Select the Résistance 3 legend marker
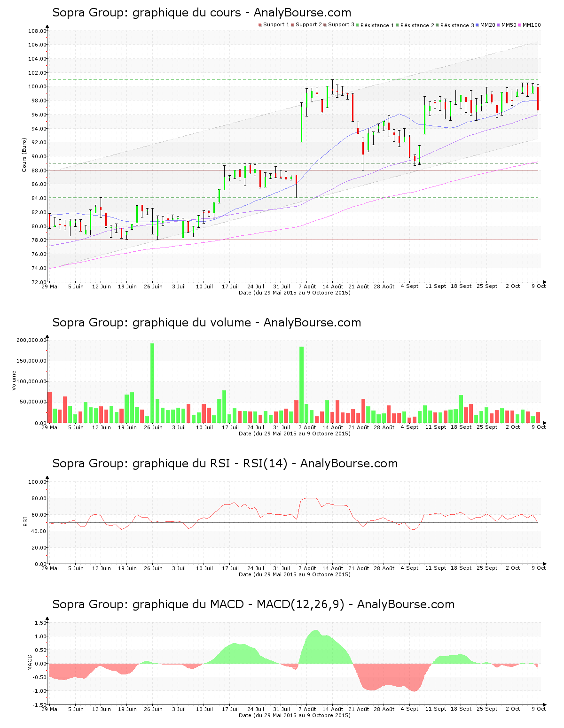The image size is (564, 728). point(437,25)
